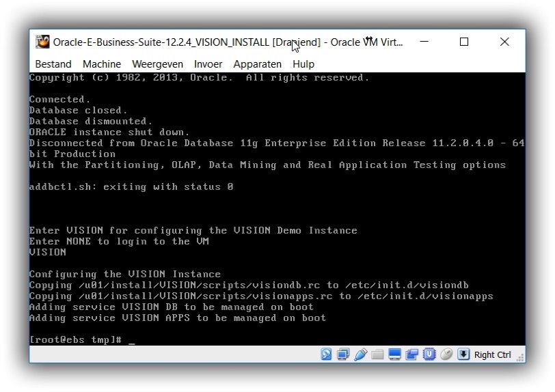Open the Invoer menu
This screenshot has width=555, height=392.
(x=208, y=64)
